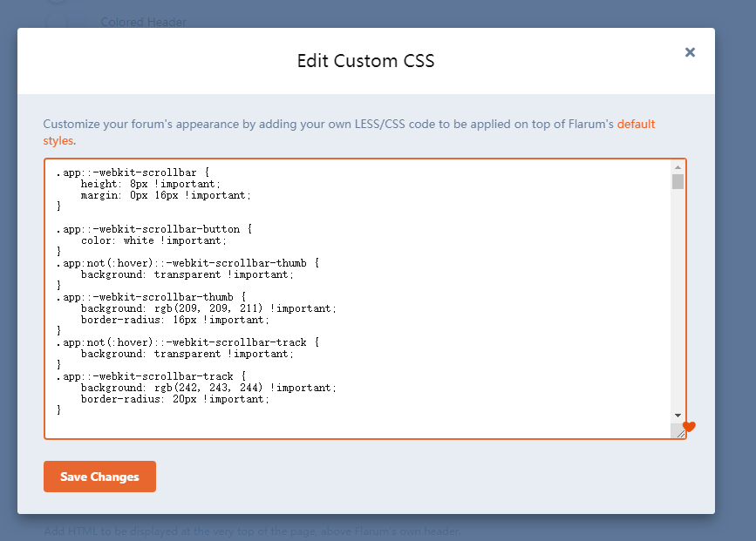Click blank space below the CSS code
The width and height of the screenshot is (756, 541).
[x=349, y=425]
